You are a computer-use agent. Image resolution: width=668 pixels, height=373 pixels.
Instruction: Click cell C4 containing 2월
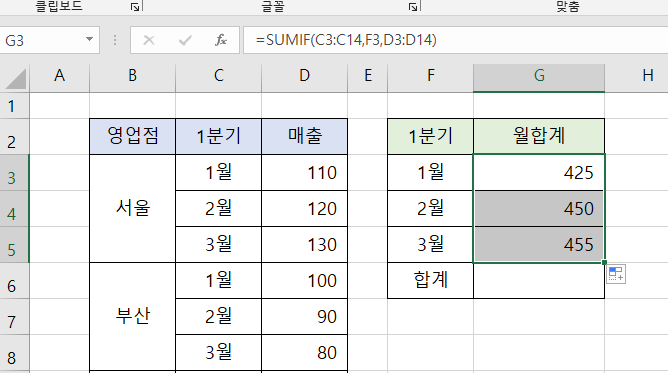219,209
